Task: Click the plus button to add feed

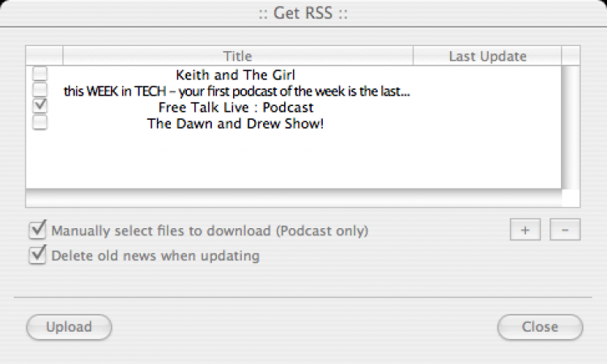Action: click(524, 230)
